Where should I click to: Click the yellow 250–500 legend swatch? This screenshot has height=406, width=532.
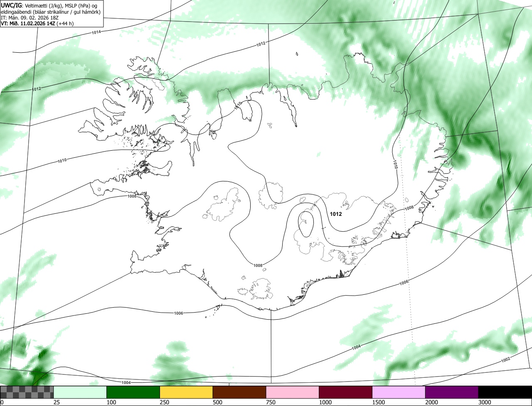point(186,392)
